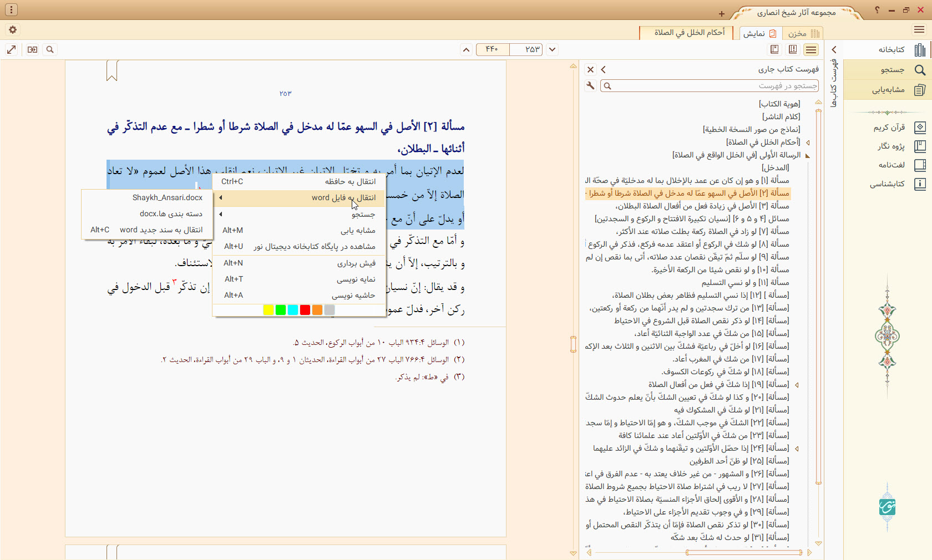Image resolution: width=932 pixels, height=560 pixels.
Task: Choose انتقال به سند جدید word
Action: click(147, 230)
